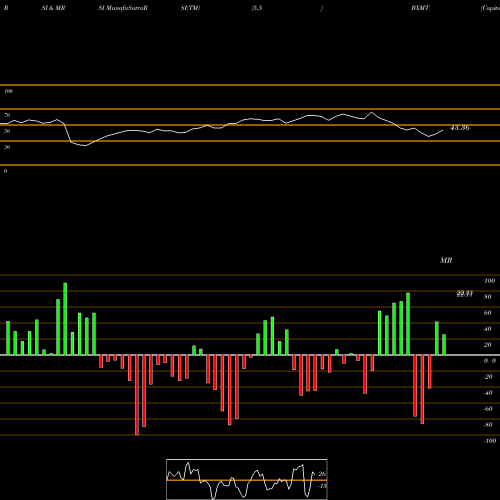Click the RSI axis label 0 on left
The image size is (500, 500).
[5, 171]
